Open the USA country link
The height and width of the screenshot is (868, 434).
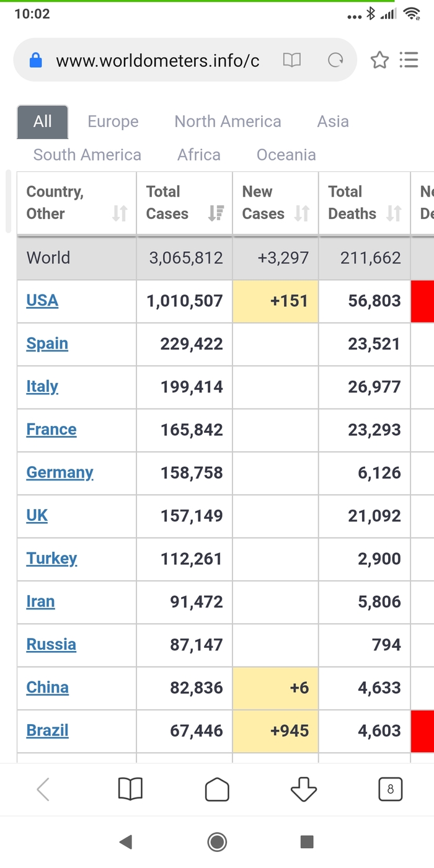point(42,301)
